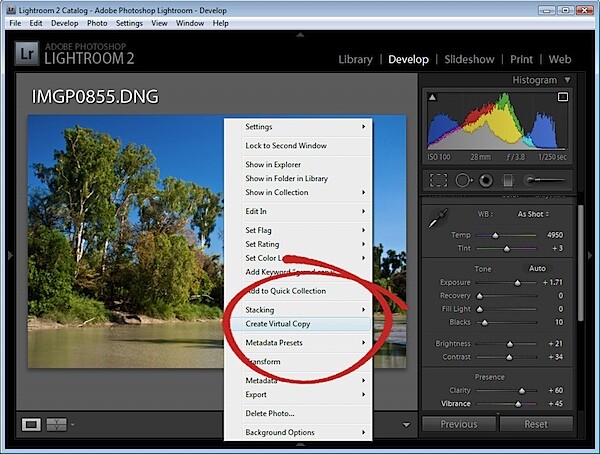Select the Spot Removal tool icon

(x=463, y=180)
